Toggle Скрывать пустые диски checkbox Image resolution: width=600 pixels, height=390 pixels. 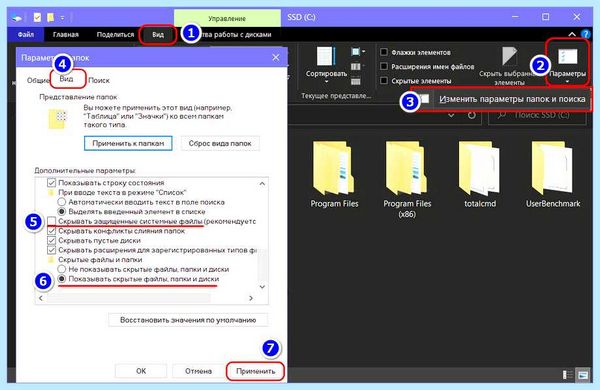(51, 240)
